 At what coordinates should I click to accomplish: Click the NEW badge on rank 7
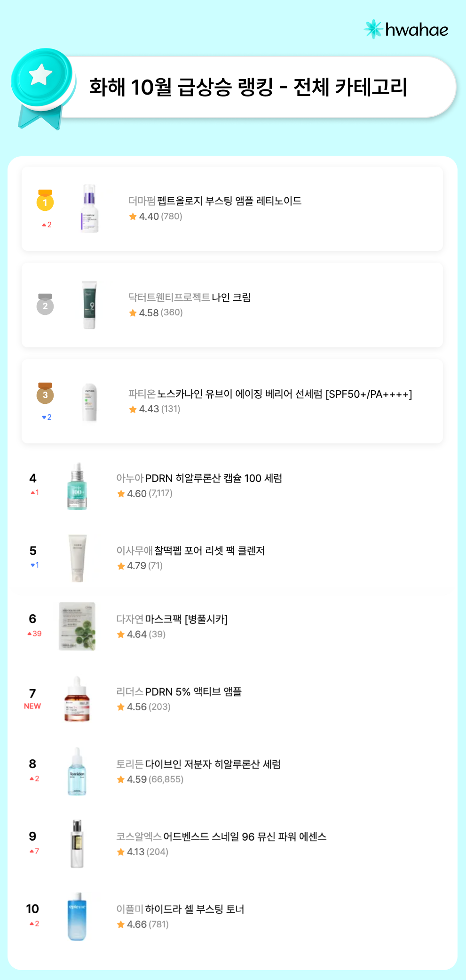[x=32, y=706]
